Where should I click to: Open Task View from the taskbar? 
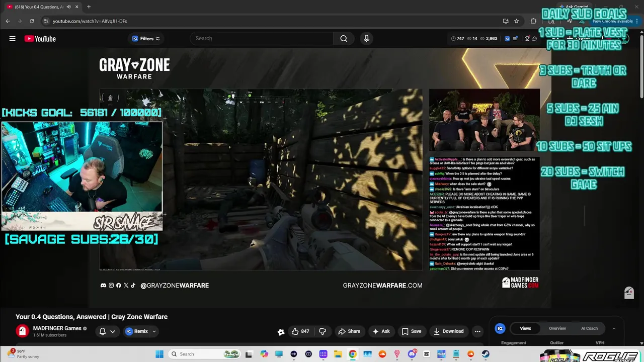(249, 354)
